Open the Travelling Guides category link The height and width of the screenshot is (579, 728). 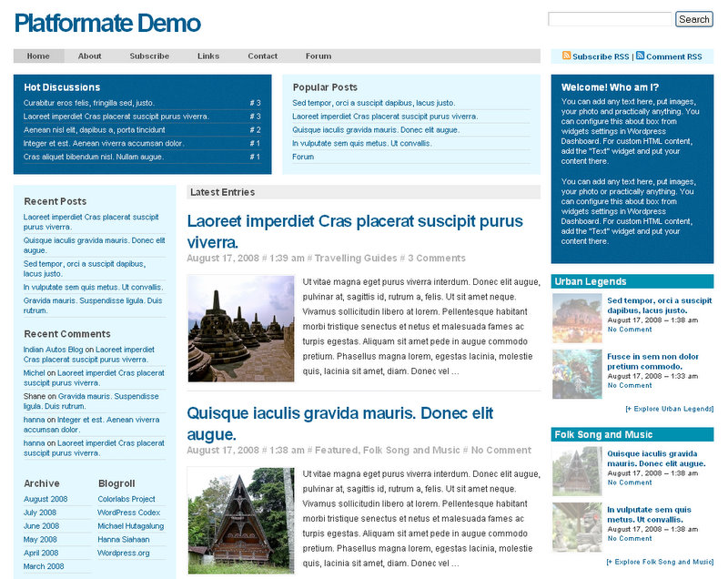point(356,259)
